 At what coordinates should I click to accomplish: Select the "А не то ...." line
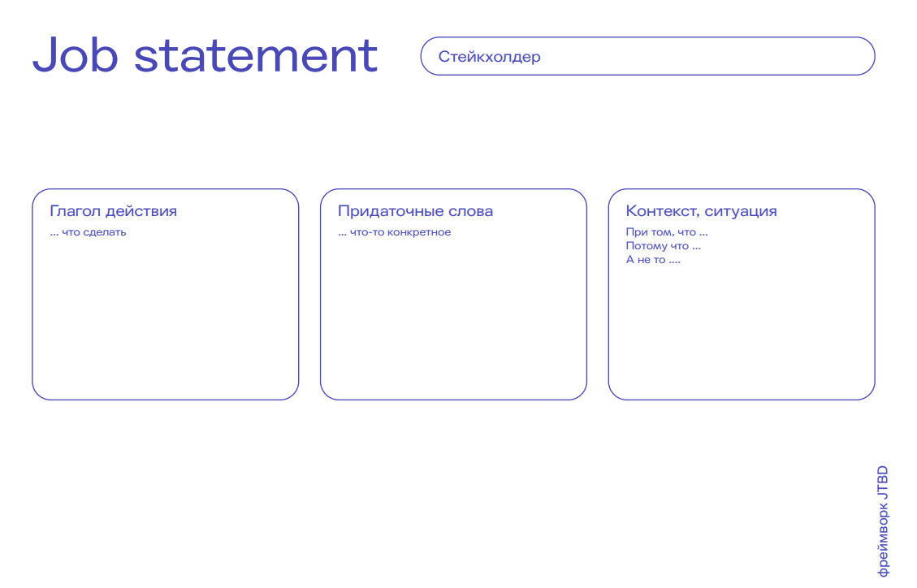click(653, 260)
